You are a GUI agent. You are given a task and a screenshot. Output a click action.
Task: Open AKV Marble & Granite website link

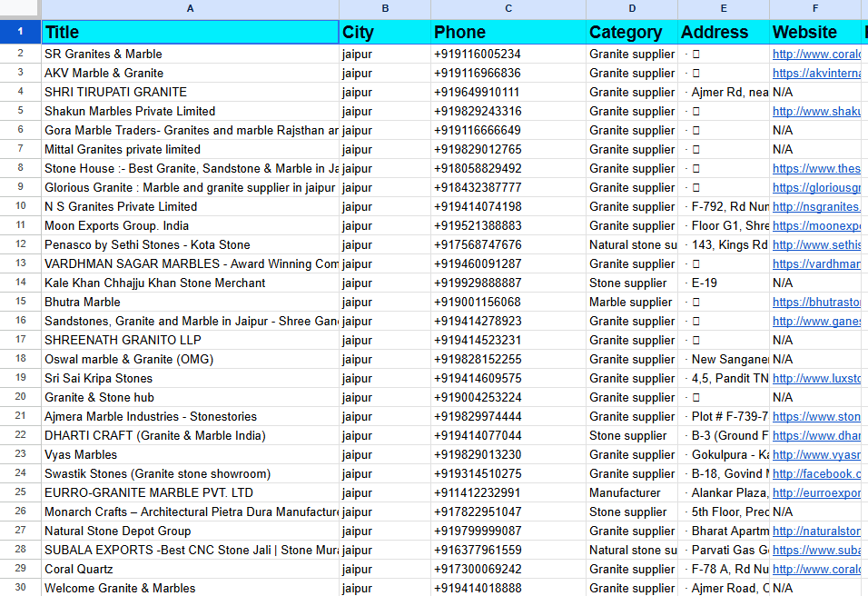coord(816,73)
